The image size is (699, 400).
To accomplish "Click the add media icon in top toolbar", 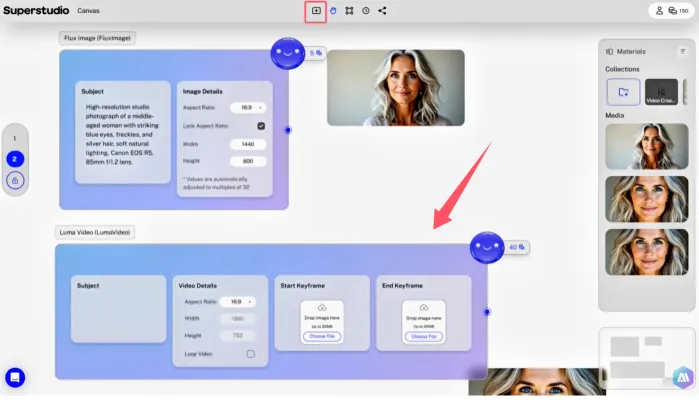I will click(316, 11).
